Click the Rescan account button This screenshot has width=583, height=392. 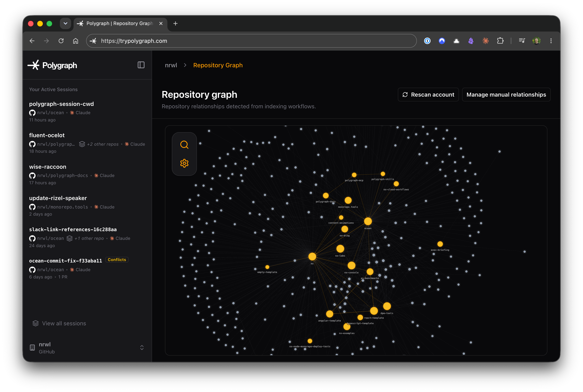pyautogui.click(x=428, y=95)
